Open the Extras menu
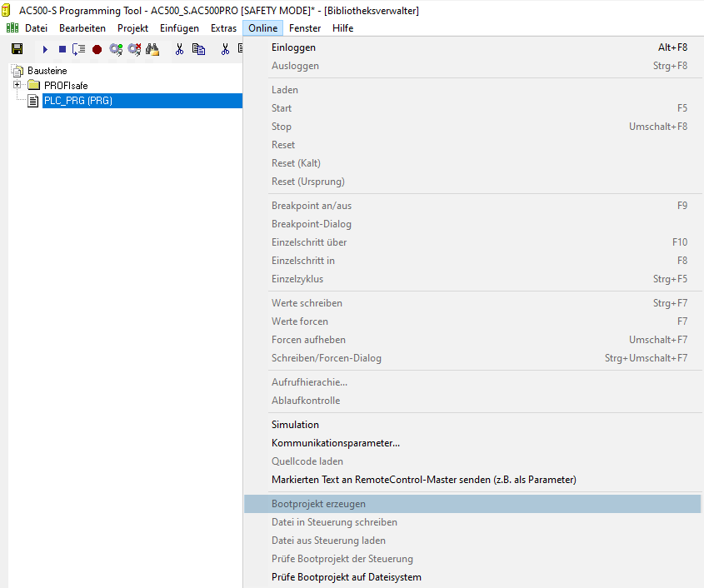Screen dimensions: 704x588 pyautogui.click(x=223, y=28)
